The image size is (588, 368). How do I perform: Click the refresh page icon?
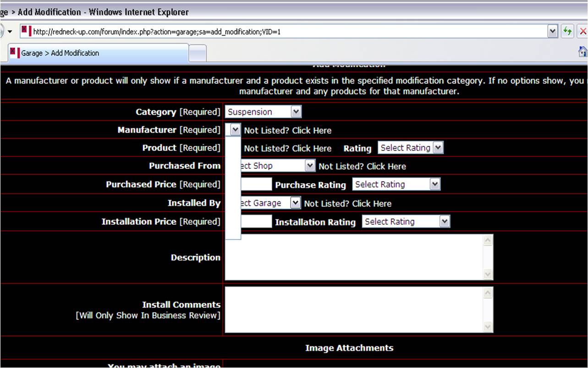pos(568,31)
